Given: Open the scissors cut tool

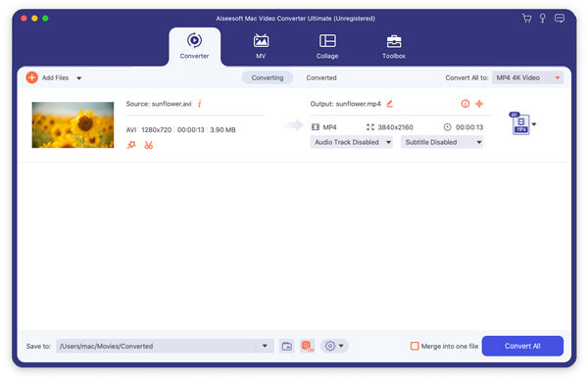Looking at the screenshot, I should [149, 145].
